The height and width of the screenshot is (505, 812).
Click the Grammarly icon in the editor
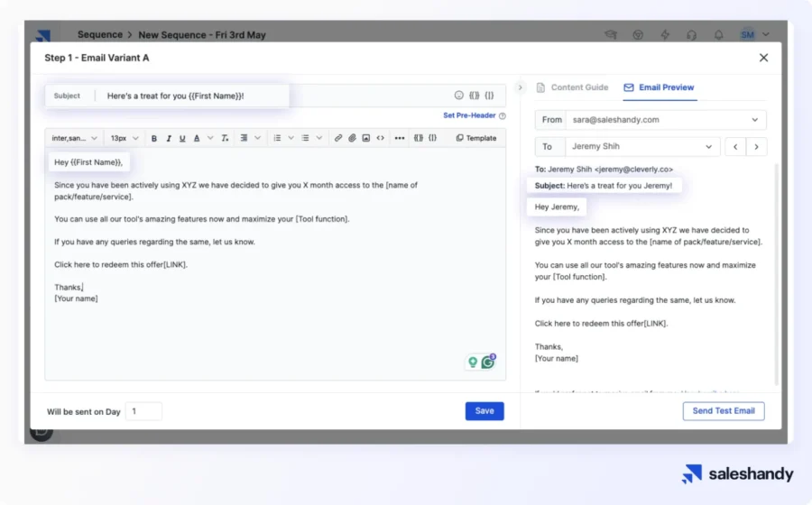click(x=488, y=362)
